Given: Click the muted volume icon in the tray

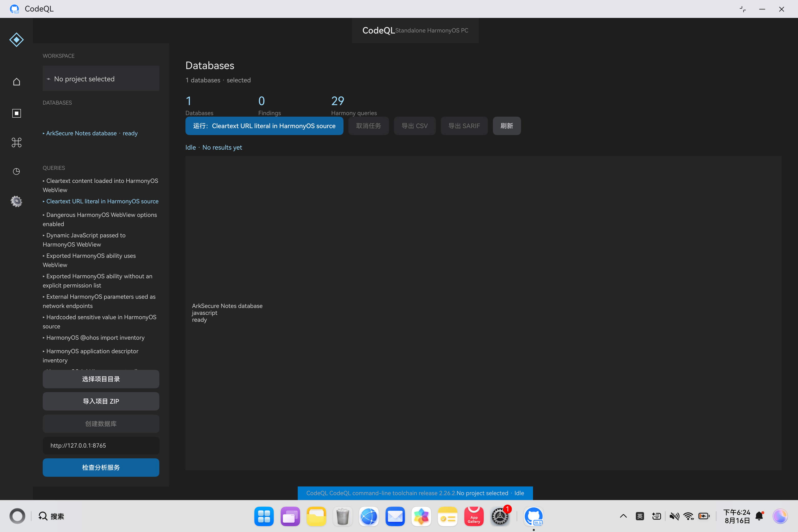Looking at the screenshot, I should 674,516.
